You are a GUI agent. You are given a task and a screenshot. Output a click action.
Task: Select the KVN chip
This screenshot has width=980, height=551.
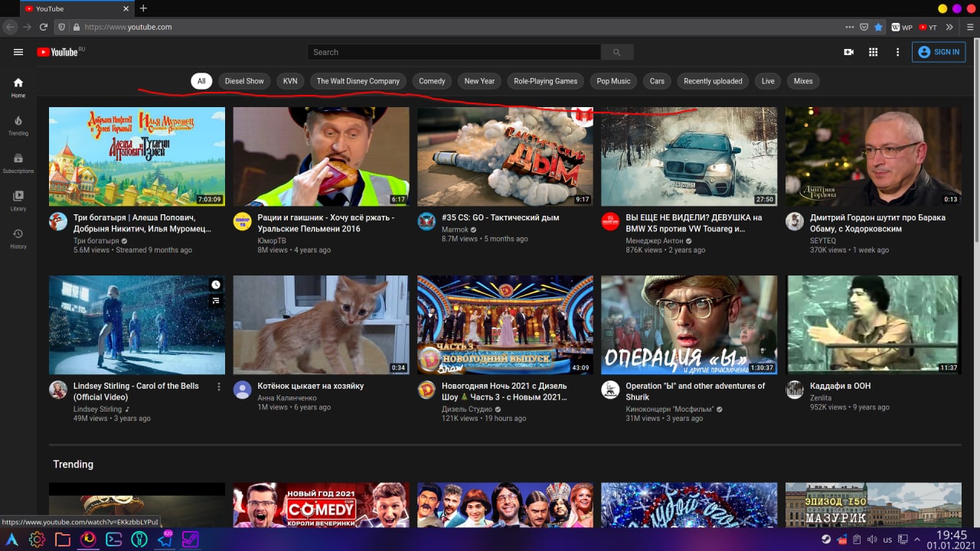[x=290, y=81]
